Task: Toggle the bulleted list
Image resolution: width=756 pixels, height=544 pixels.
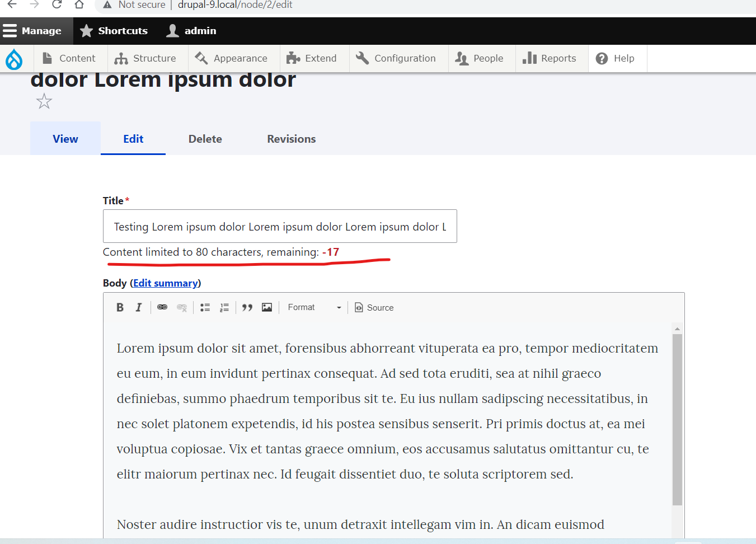Action: pyautogui.click(x=205, y=307)
